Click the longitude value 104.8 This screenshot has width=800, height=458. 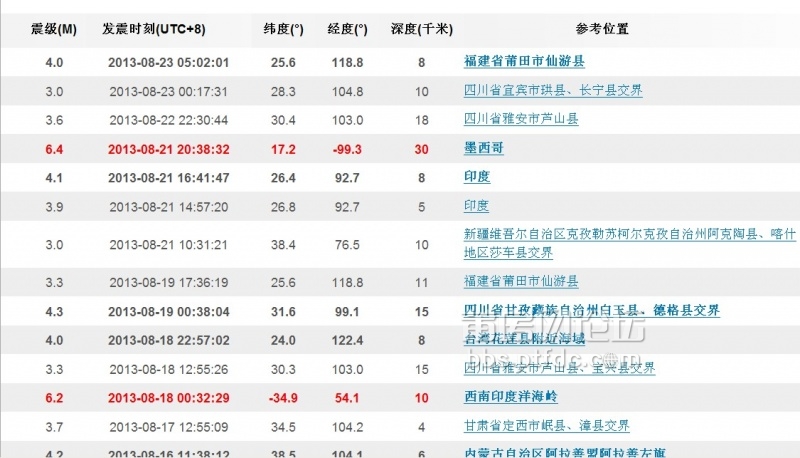(x=347, y=92)
